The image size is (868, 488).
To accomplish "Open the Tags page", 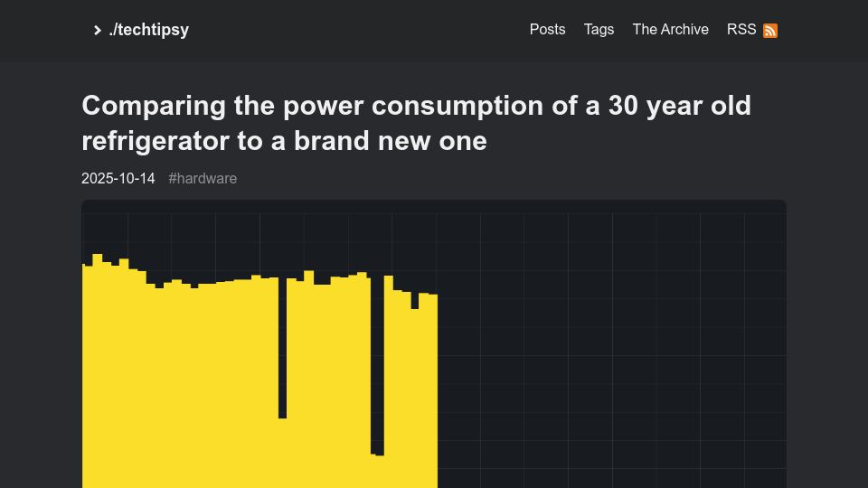I will (599, 29).
